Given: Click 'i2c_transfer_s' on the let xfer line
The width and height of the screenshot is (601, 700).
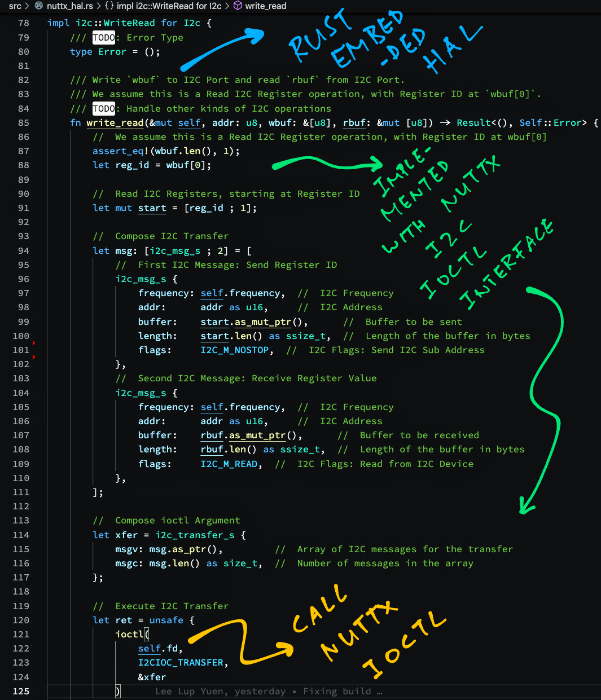Looking at the screenshot, I should 195,535.
